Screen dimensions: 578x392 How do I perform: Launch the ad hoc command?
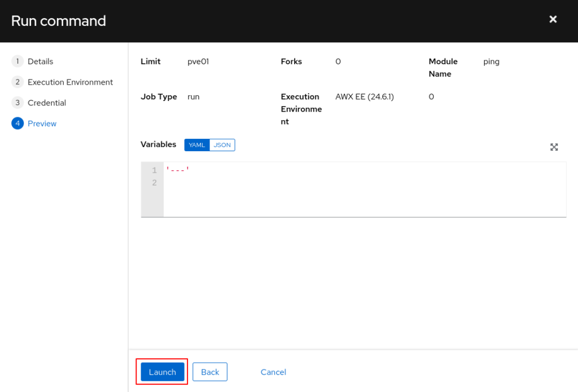point(162,372)
